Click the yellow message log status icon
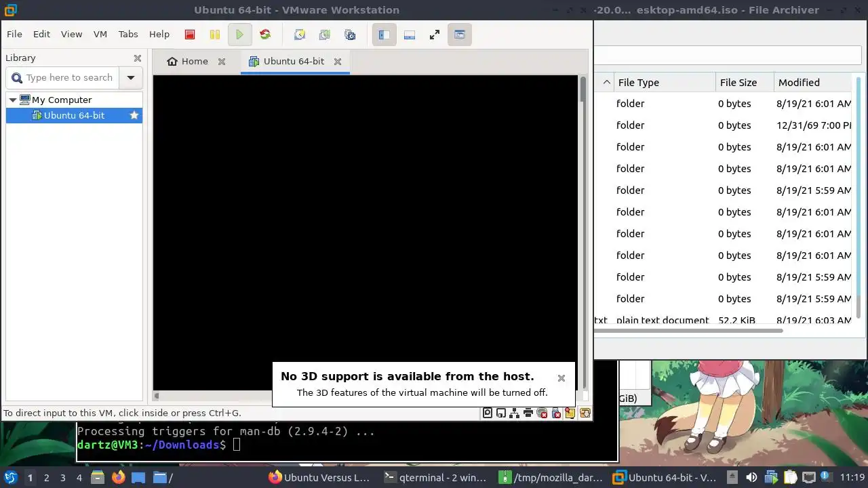The image size is (868, 488). [x=570, y=413]
